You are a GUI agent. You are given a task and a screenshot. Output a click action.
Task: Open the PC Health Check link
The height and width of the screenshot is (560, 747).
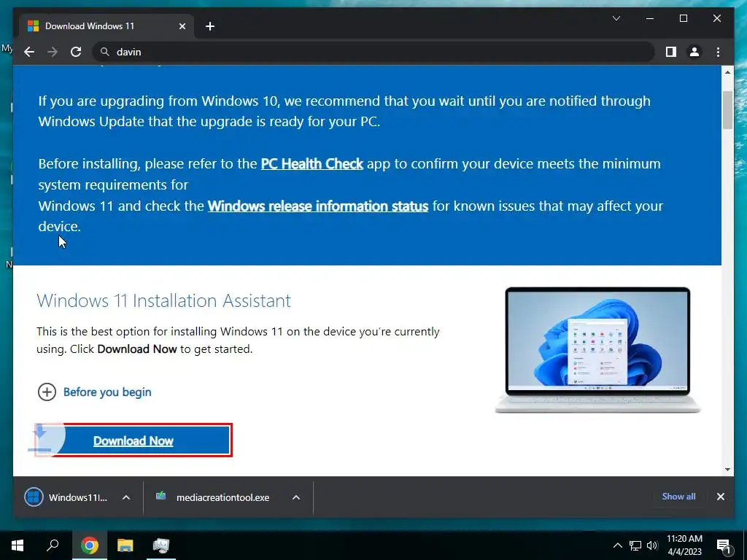point(312,164)
